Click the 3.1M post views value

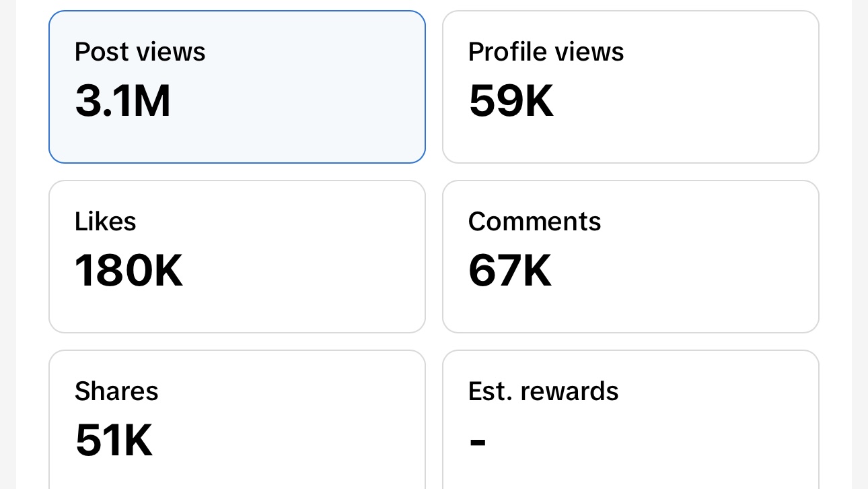123,102
